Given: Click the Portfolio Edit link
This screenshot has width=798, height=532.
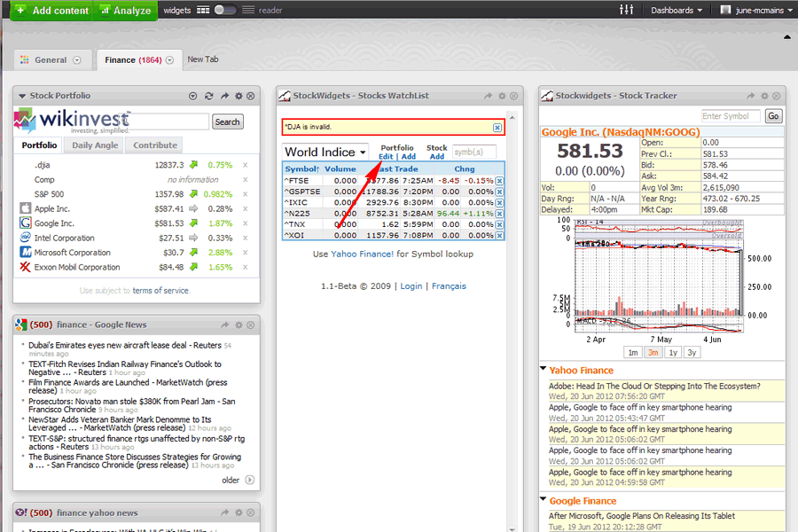Looking at the screenshot, I should coord(386,156).
